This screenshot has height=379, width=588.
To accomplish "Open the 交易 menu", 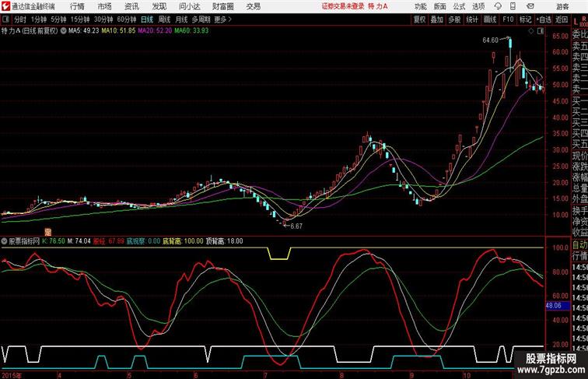I will click(253, 6).
